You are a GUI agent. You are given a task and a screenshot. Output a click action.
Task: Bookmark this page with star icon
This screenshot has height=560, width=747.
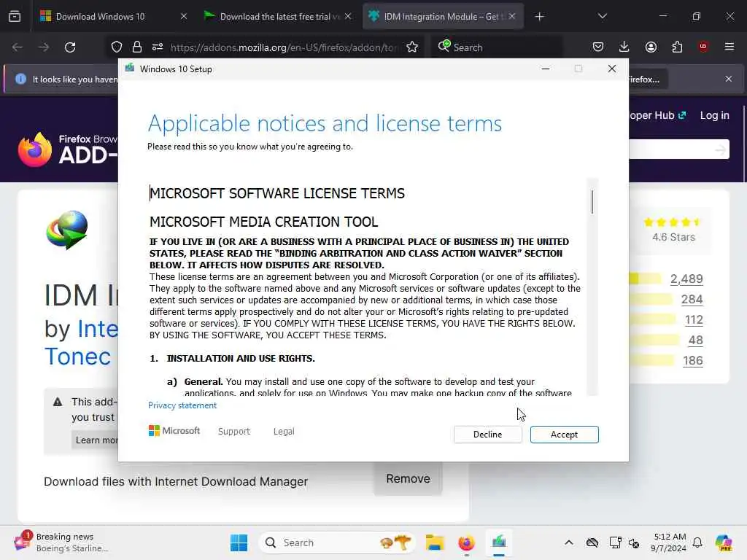(412, 47)
